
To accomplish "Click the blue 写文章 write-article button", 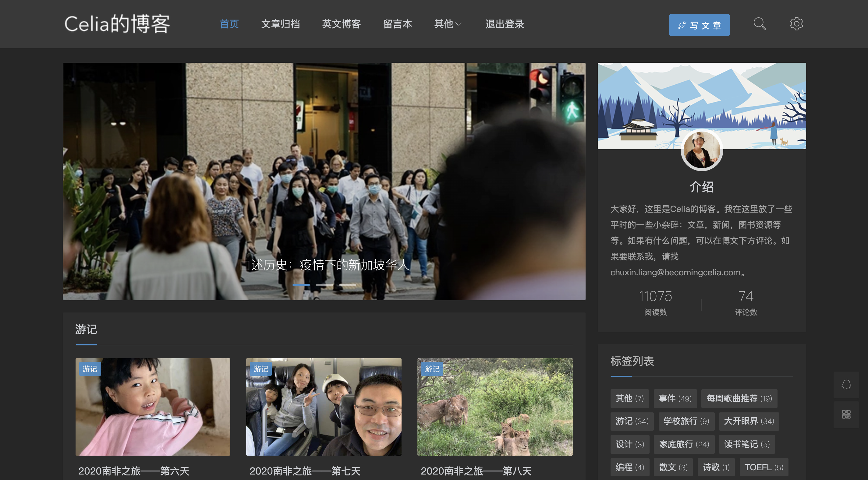I will pyautogui.click(x=699, y=25).
